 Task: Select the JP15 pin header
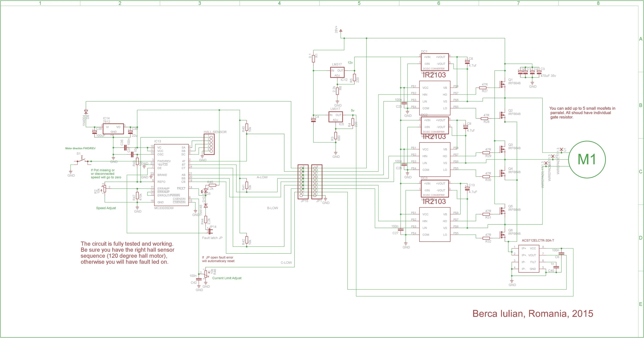tap(303, 182)
